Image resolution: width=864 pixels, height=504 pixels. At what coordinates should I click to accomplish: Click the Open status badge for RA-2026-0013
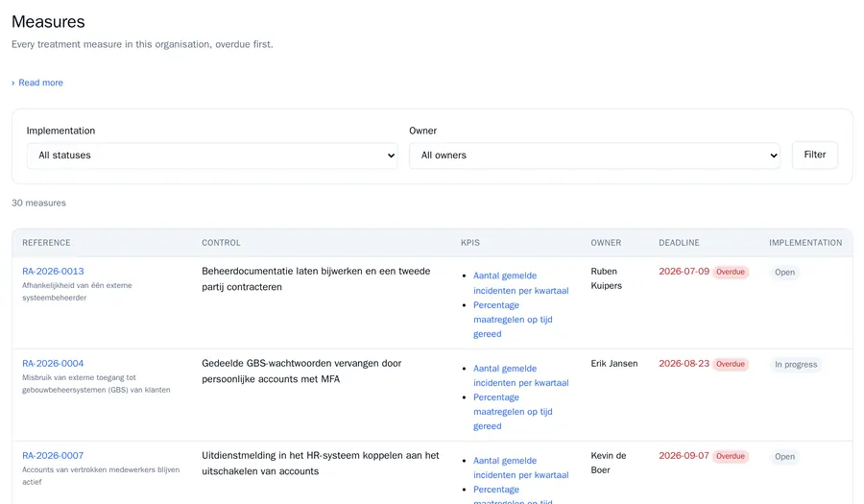tap(784, 272)
